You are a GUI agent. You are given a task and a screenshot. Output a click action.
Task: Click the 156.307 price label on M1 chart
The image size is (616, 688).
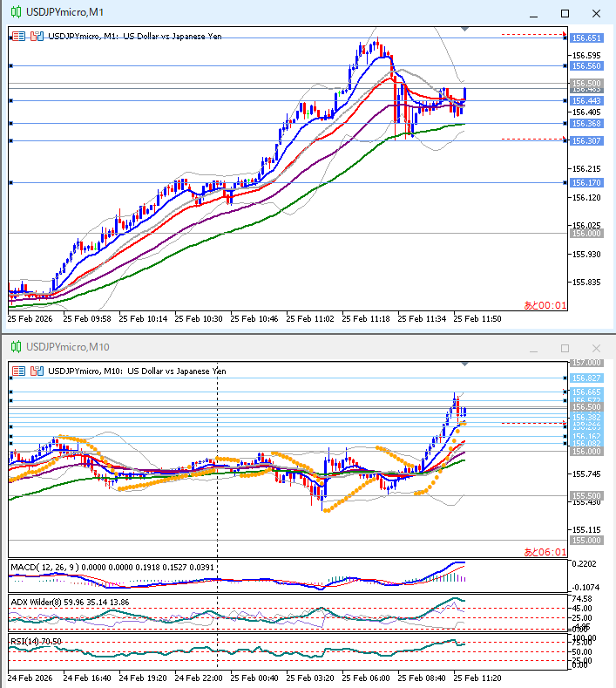coord(586,141)
